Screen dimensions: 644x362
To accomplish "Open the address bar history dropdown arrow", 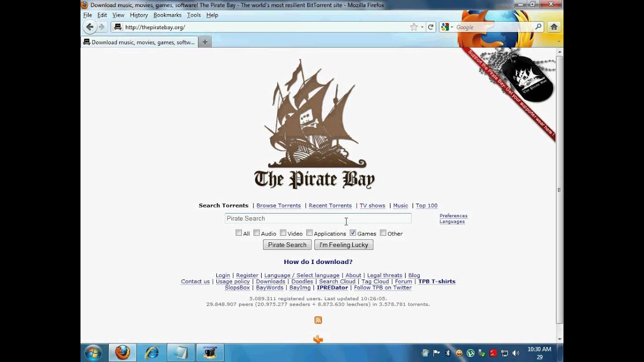I will 422,27.
